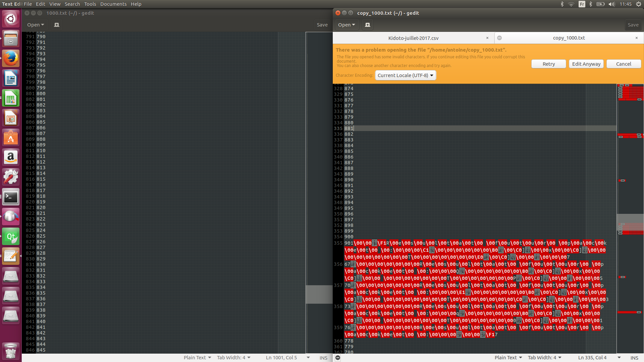Retry opening copy_1000.txt
The width and height of the screenshot is (644, 362).
pyautogui.click(x=548, y=64)
